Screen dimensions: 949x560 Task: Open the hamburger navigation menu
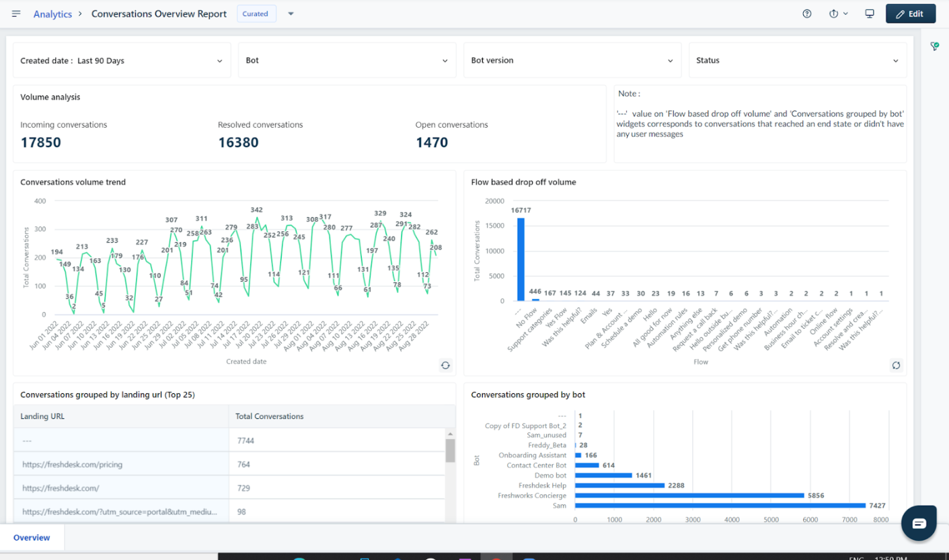pos(16,13)
